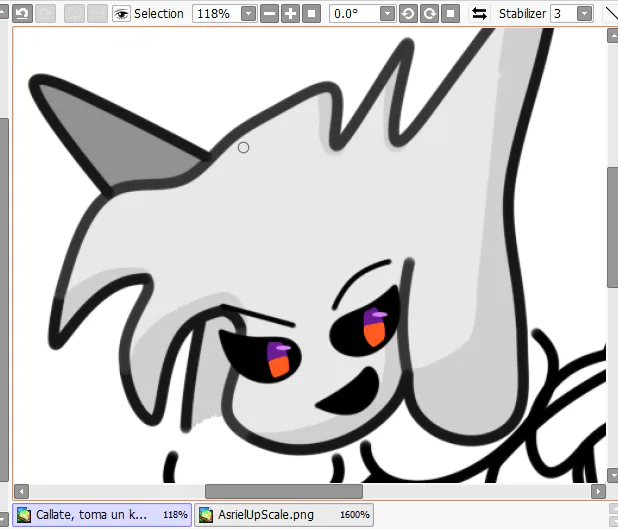618x529 pixels.
Task: Click the horizontal scrollbar thumb
Action: pyautogui.click(x=284, y=492)
